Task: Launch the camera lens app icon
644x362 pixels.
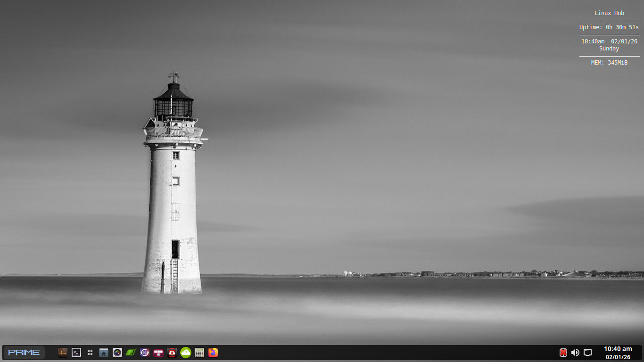Action: 117,353
